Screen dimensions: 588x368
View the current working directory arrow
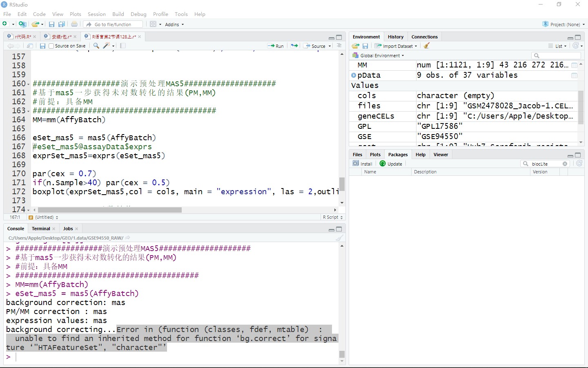pos(128,238)
